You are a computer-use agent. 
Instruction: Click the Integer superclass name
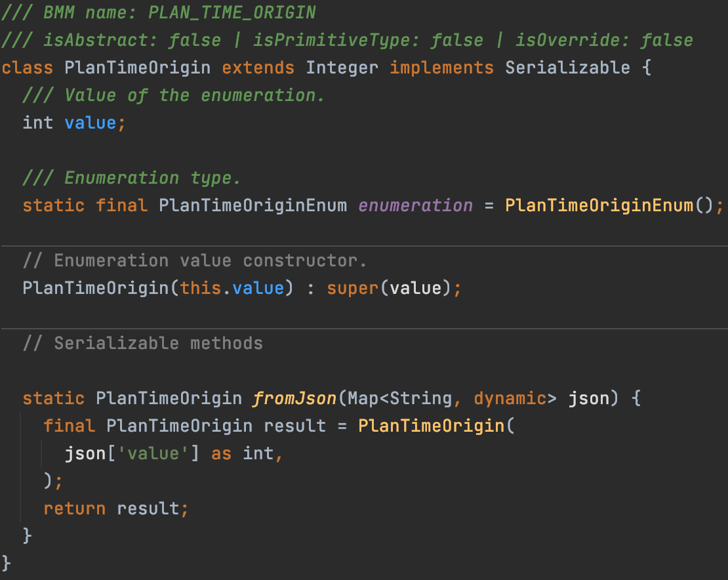(342, 68)
